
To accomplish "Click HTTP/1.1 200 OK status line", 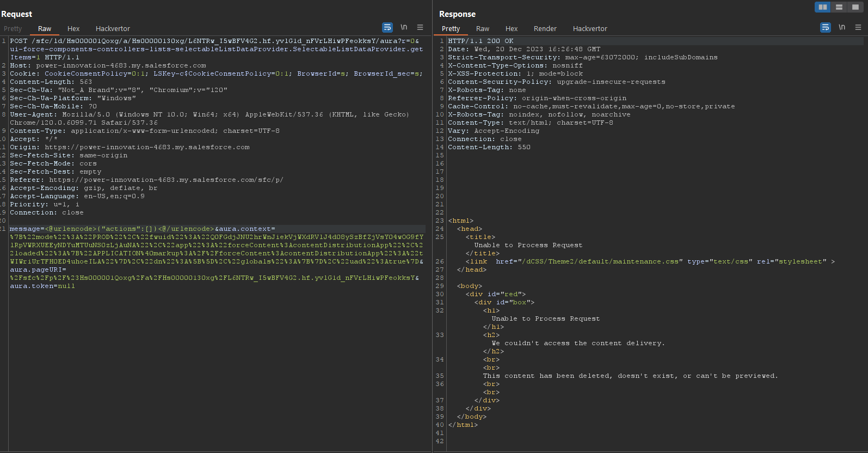I will pos(481,41).
